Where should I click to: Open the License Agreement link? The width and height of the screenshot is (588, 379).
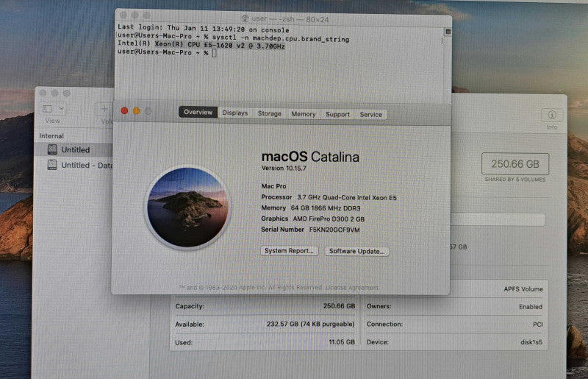[352, 288]
